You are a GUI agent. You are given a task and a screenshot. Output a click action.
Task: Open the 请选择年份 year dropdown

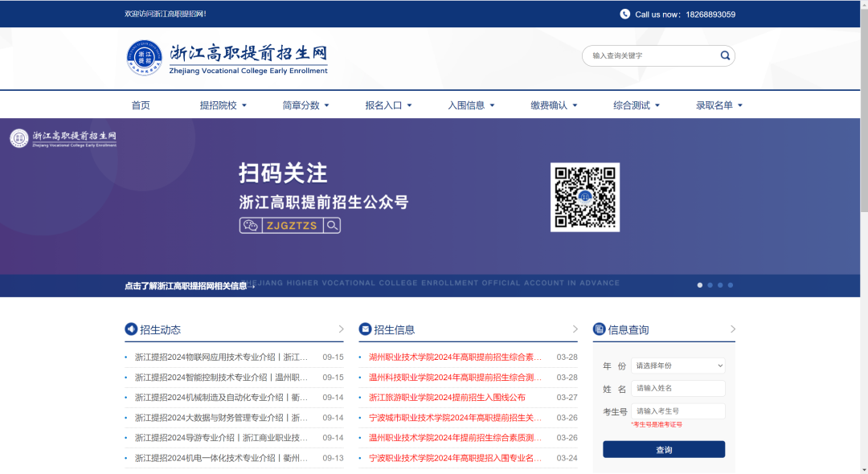pos(678,366)
